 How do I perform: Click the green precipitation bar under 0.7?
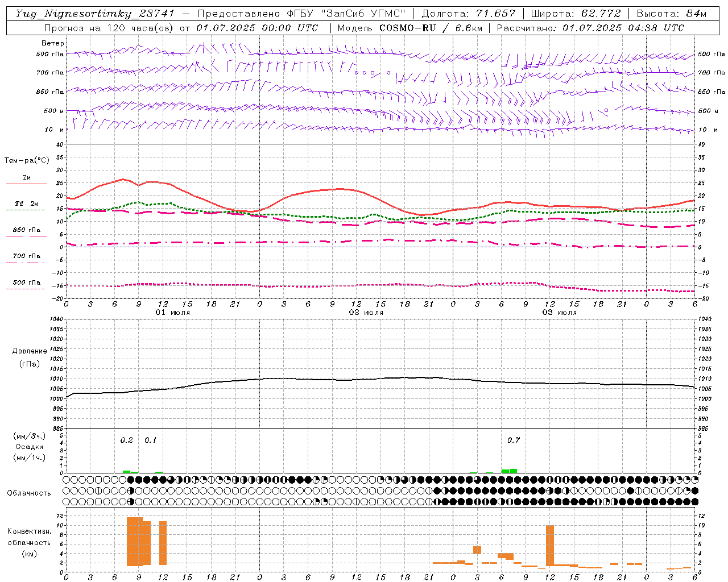coord(509,471)
